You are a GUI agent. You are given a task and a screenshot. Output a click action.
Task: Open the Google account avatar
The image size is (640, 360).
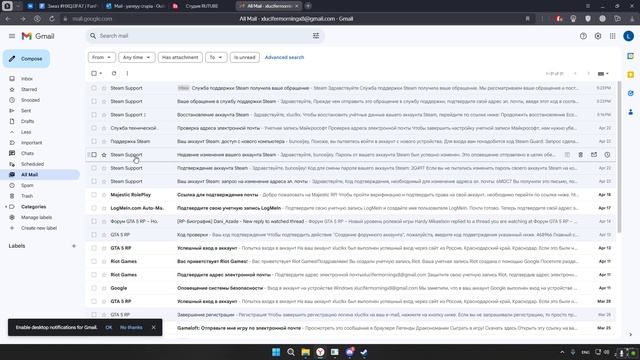click(x=629, y=36)
